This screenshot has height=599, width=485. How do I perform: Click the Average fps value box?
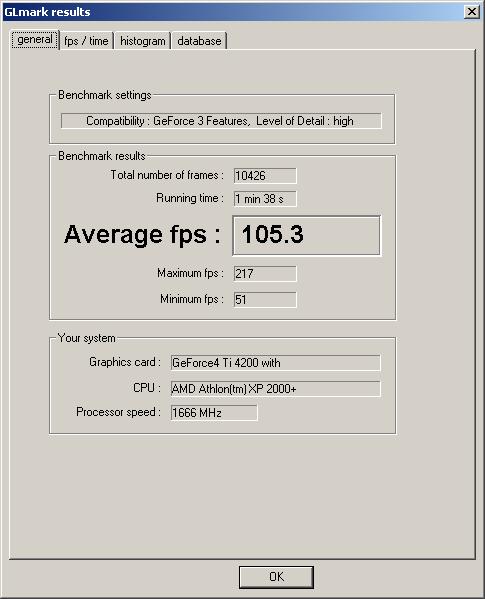[307, 235]
